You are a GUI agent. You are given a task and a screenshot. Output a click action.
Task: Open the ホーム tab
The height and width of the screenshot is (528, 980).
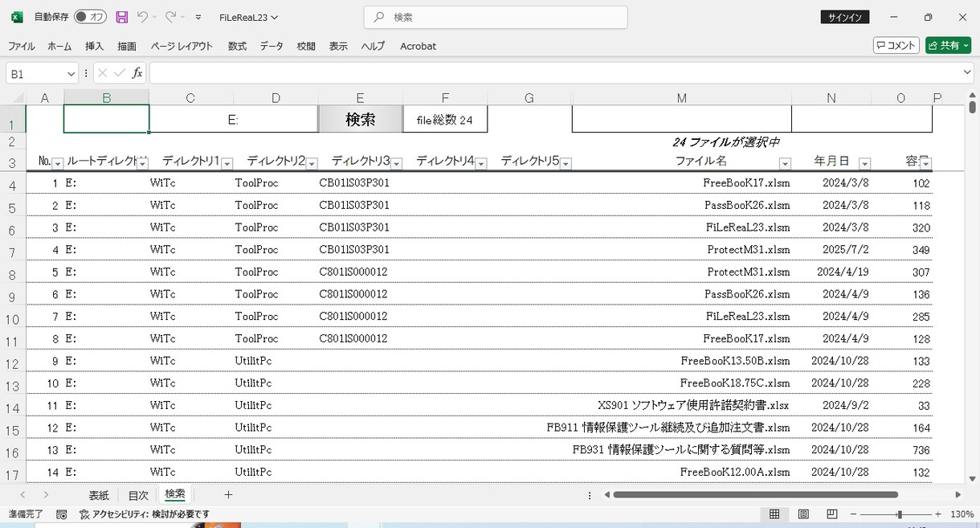click(x=59, y=47)
